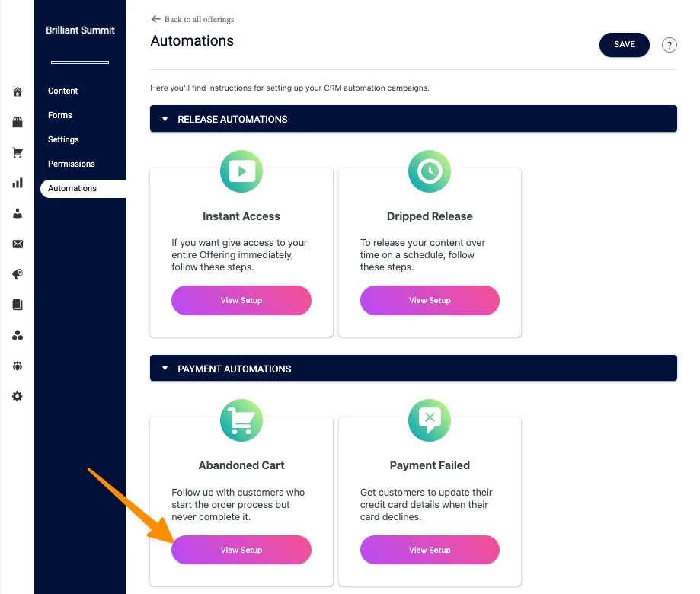View setup for Abandoned Cart
Image resolution: width=700 pixels, height=594 pixels.
[241, 550]
